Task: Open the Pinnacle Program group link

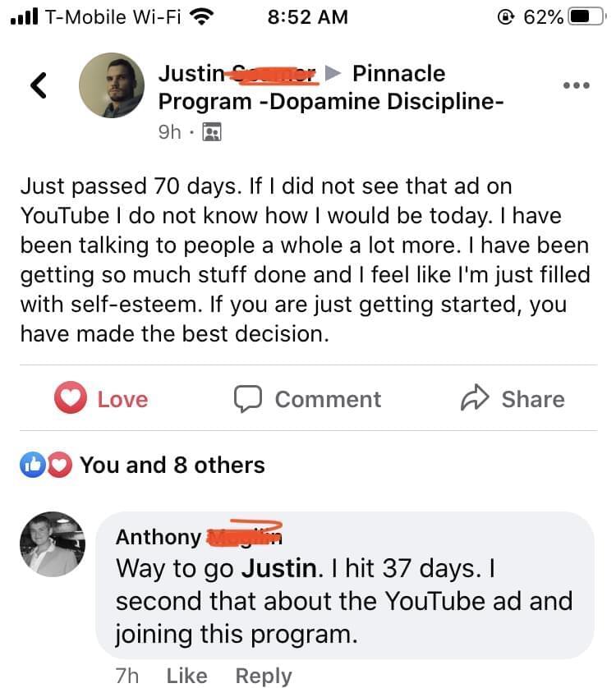Action: pos(398,74)
